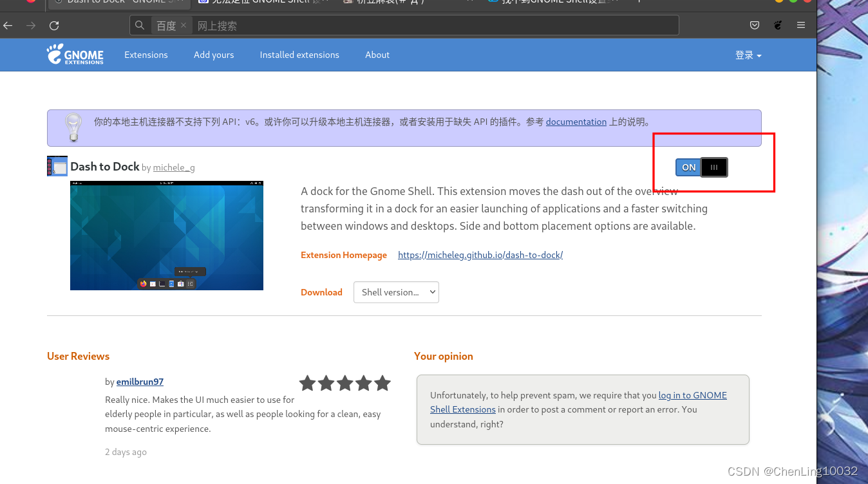Expand the 登录 login dropdown
Screen dimensions: 868x484
(748, 55)
